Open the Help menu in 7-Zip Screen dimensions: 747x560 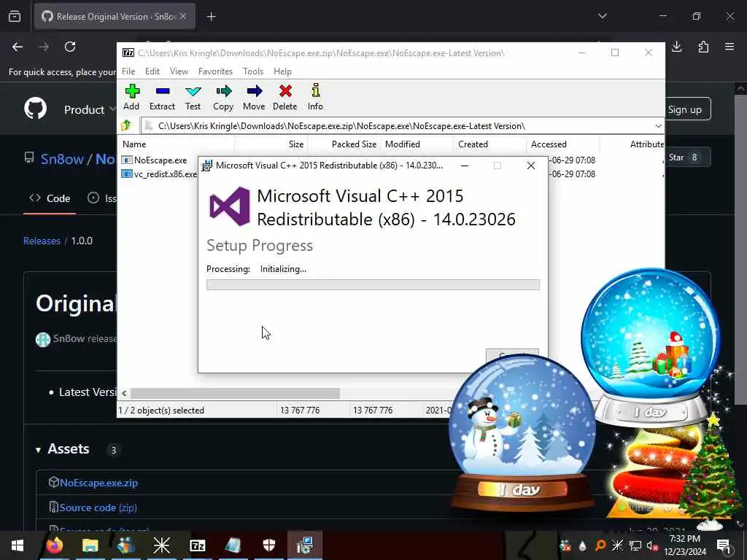(x=282, y=71)
